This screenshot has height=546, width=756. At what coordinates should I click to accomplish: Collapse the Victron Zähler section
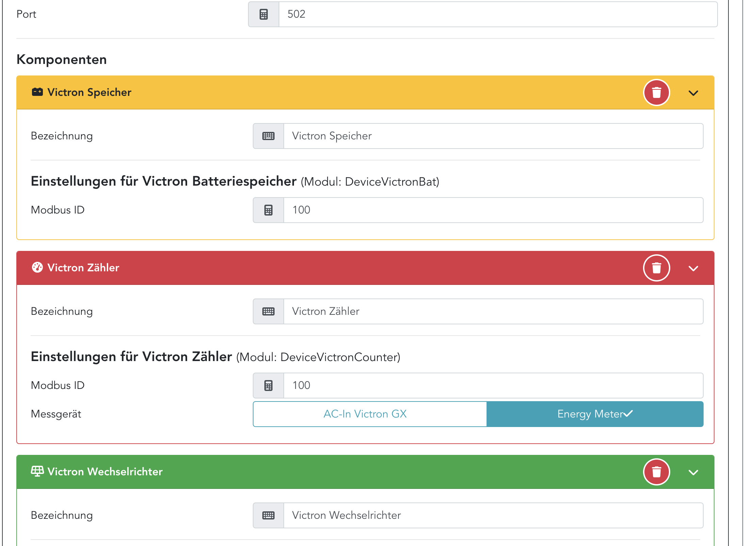pos(693,269)
